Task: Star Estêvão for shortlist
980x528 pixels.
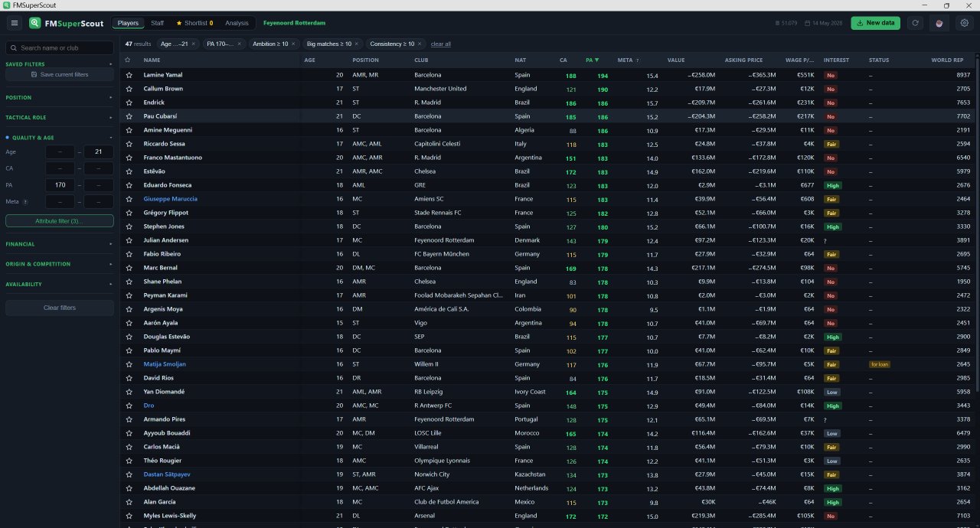Action: (129, 171)
